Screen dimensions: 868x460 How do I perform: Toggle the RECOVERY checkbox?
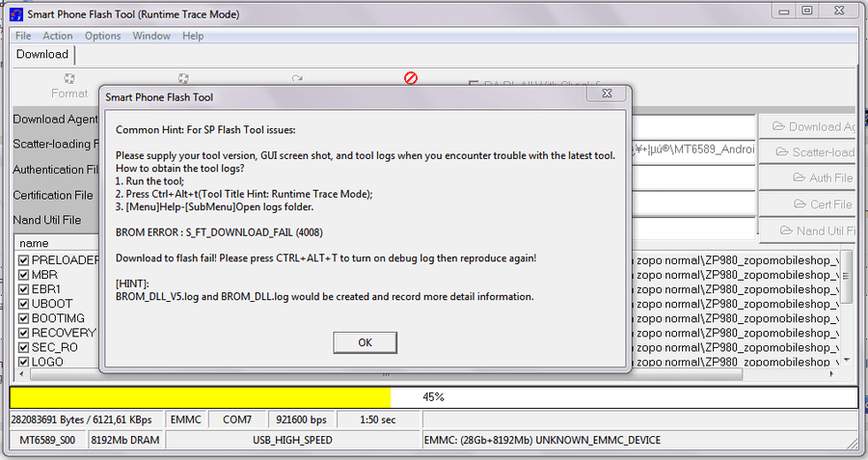[x=24, y=333]
